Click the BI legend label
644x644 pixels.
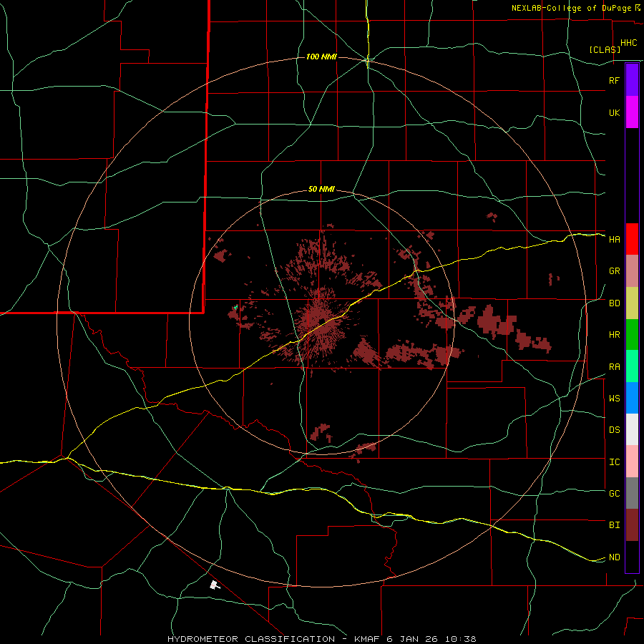click(x=614, y=525)
